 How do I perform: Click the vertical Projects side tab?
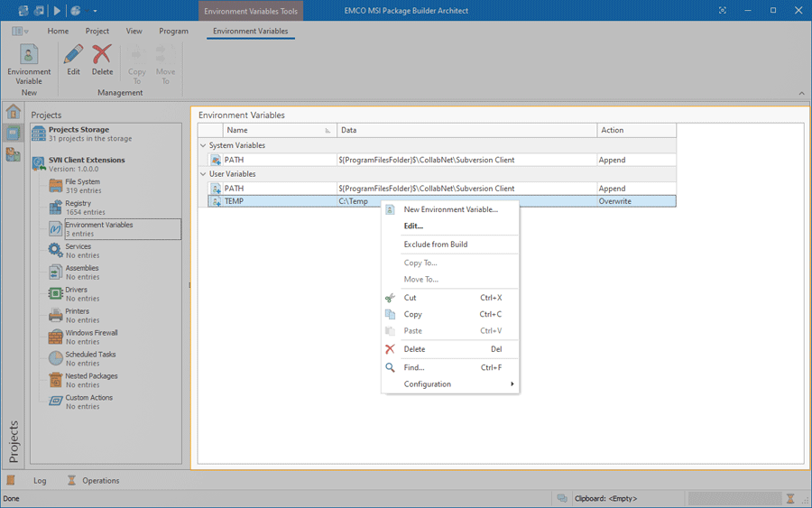pos(14,442)
